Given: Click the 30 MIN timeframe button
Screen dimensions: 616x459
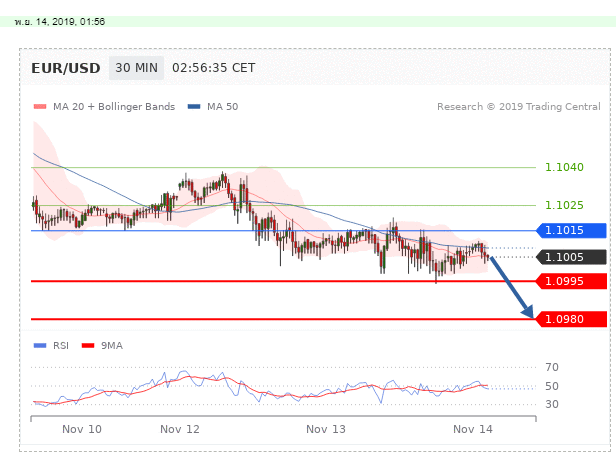Looking at the screenshot, I should pyautogui.click(x=136, y=68).
